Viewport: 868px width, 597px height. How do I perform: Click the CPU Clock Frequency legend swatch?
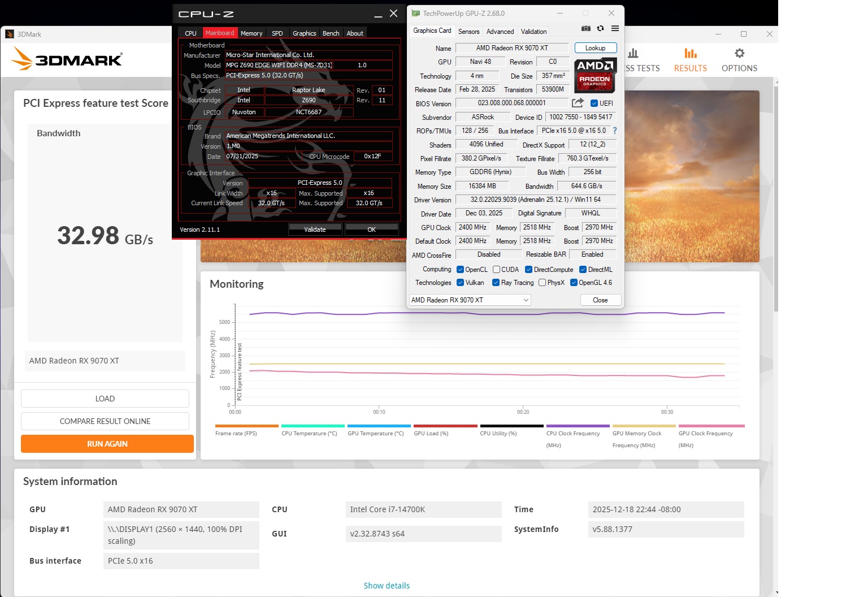pyautogui.click(x=578, y=426)
